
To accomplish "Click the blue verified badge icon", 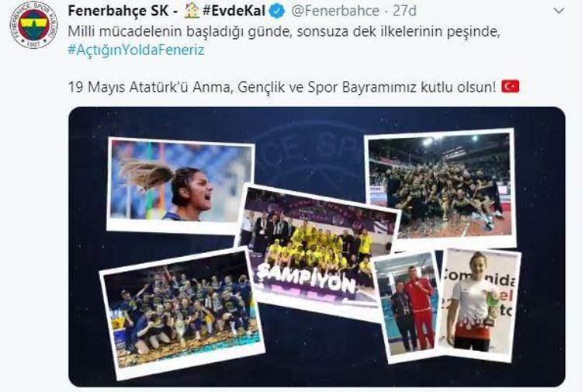I will (277, 11).
